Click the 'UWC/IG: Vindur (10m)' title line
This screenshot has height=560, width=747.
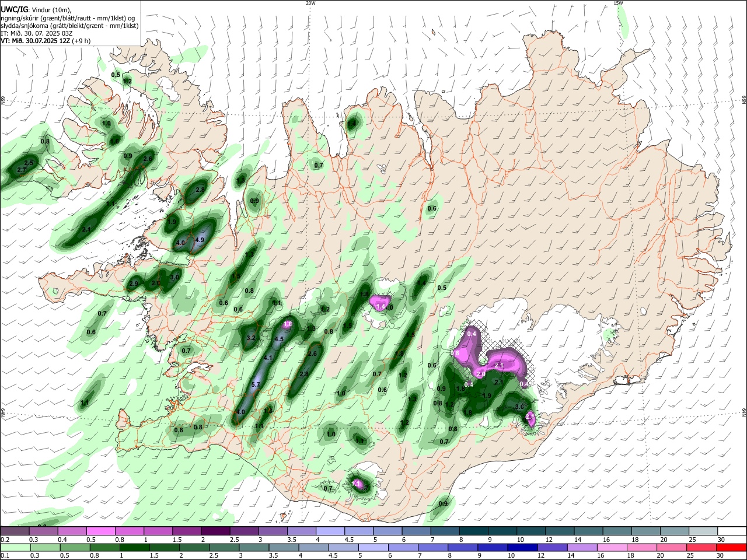click(36, 10)
